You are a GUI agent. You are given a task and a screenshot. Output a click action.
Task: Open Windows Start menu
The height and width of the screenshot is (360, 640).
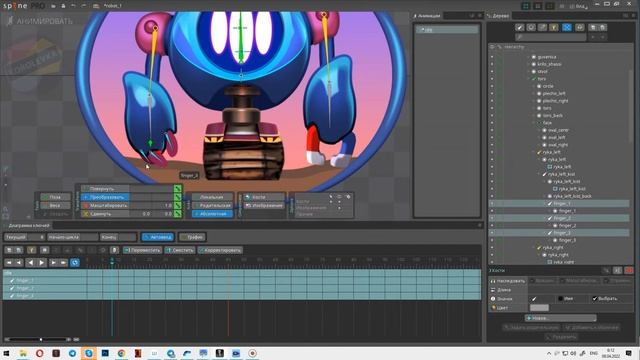(x=7, y=353)
